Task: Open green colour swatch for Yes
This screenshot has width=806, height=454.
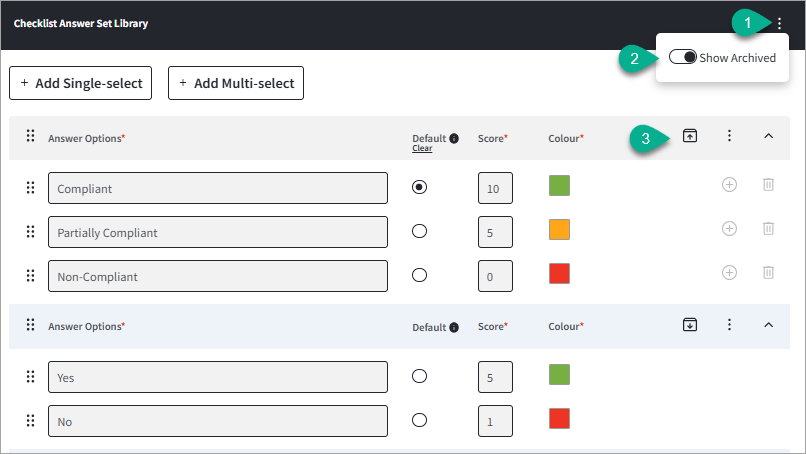Action: [559, 374]
